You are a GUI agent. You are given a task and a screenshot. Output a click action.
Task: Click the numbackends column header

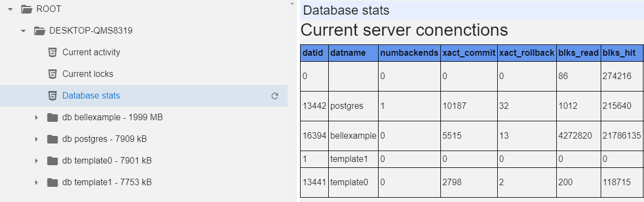coord(409,53)
